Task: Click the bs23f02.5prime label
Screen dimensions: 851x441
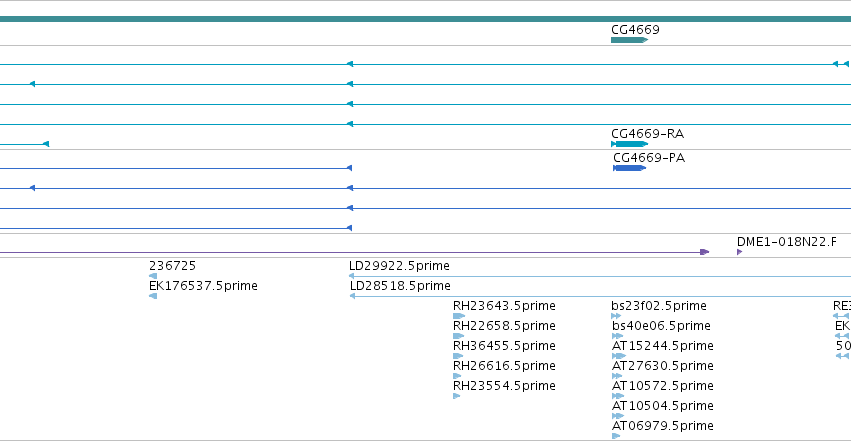Action: 659,306
